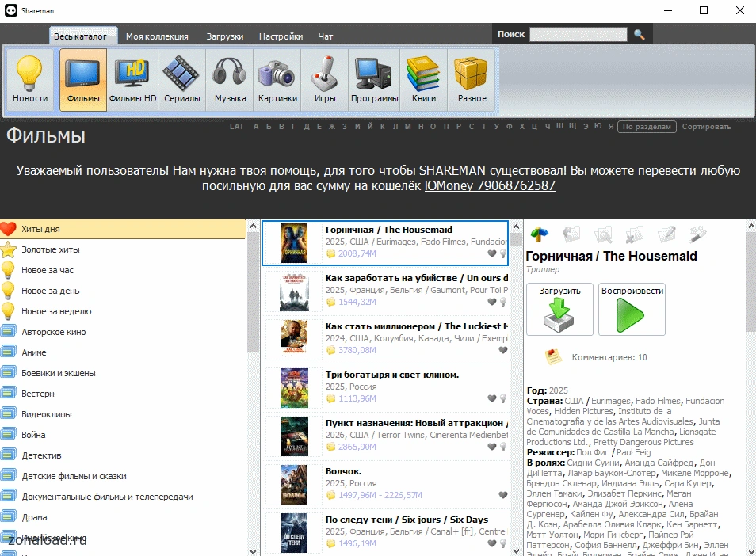Open the Книги category with books icon
Screen dimensions: 756x556
(424, 80)
